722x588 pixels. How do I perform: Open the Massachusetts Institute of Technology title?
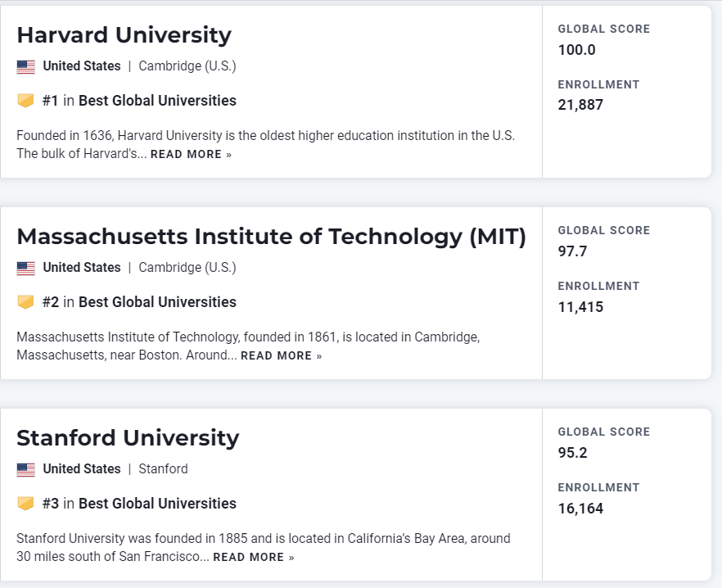(x=271, y=237)
